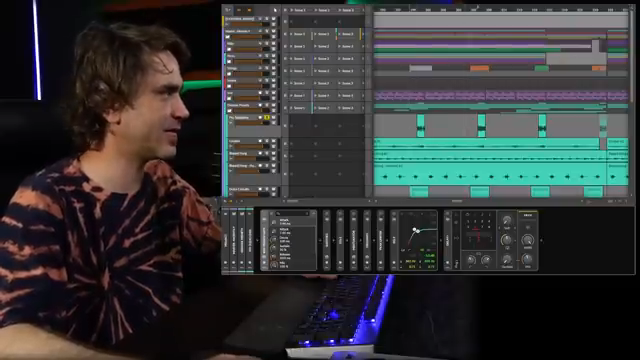
Task: Stop clips on the Strings track launcher row
Action: tap(285, 71)
